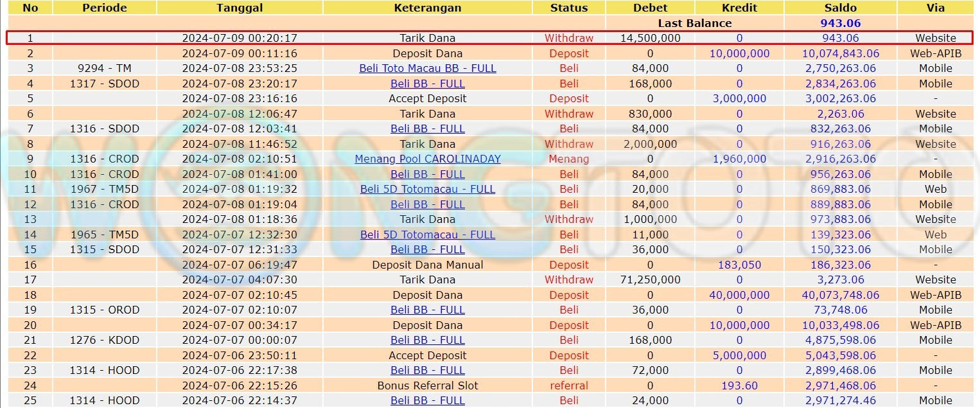The width and height of the screenshot is (980, 408).
Task: Click the Kredit column header
Action: (x=739, y=8)
